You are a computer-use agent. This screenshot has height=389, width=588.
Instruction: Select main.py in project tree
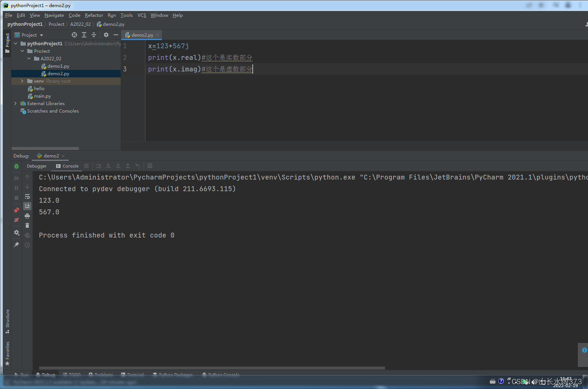coord(39,96)
